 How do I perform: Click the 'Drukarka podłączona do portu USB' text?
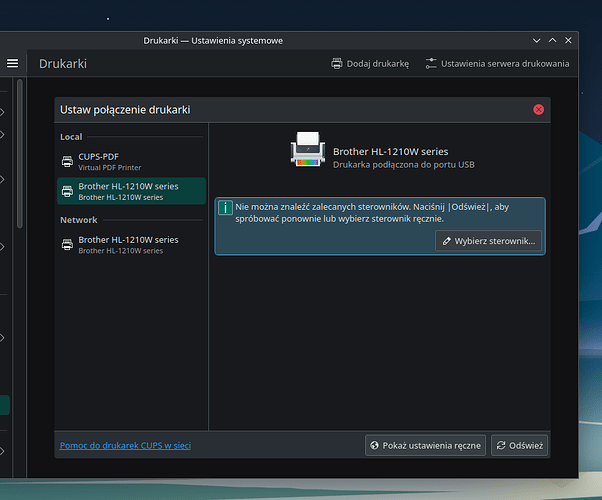[404, 165]
